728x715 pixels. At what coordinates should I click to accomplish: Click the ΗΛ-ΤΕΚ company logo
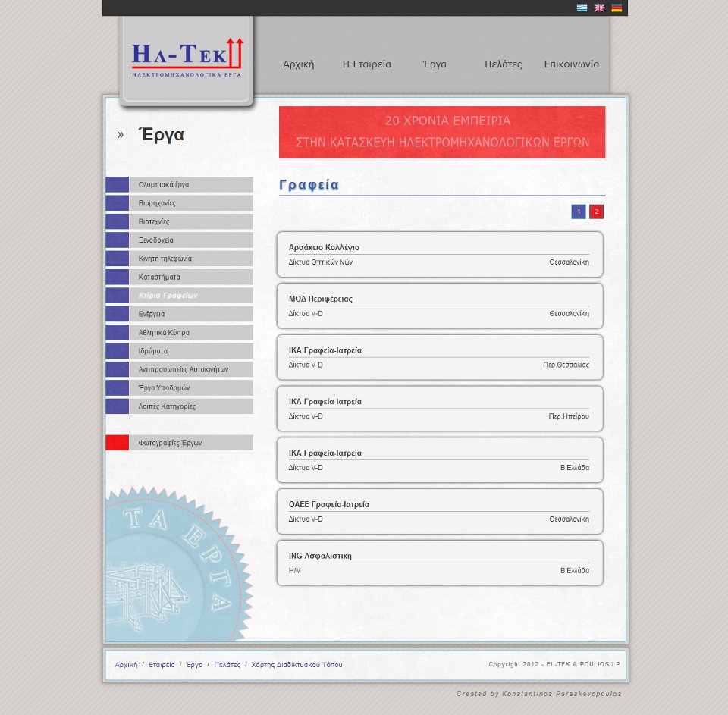pos(187,58)
